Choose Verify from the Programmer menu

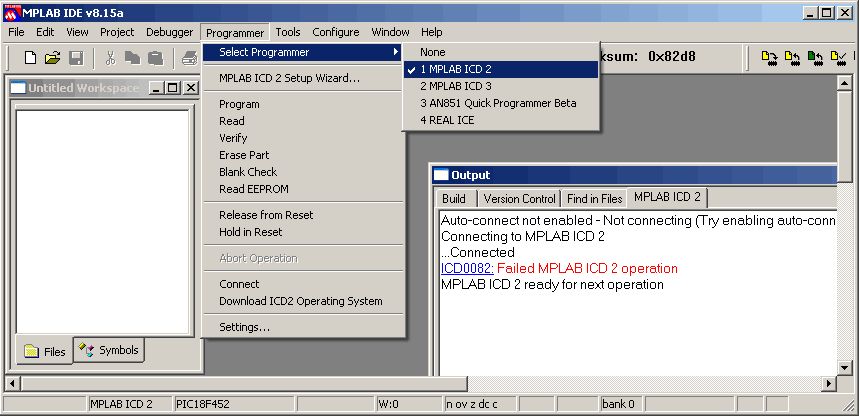(x=303, y=138)
